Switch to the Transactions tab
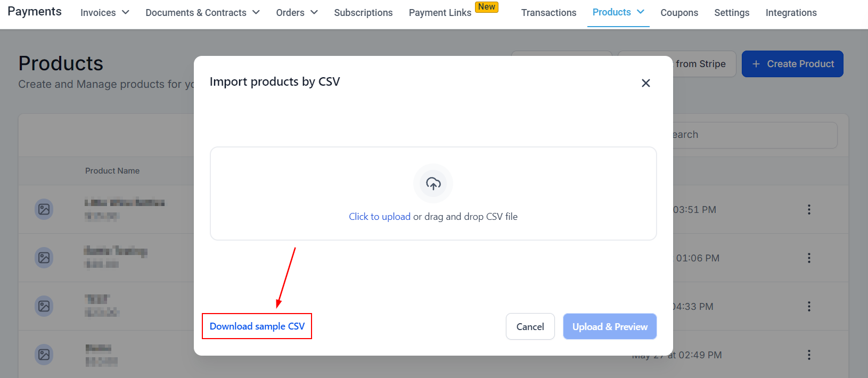Viewport: 868px width, 378px height. pos(548,13)
